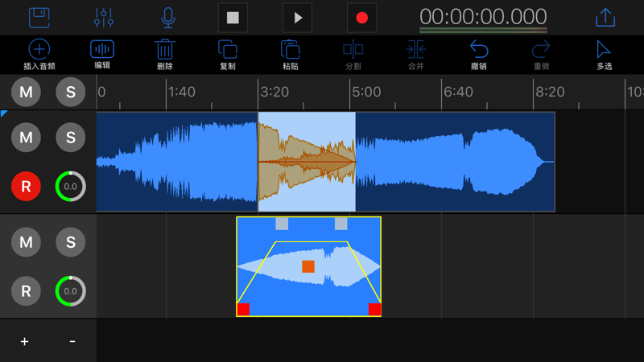
Task: Click the save project floppy icon
Action: [x=39, y=17]
